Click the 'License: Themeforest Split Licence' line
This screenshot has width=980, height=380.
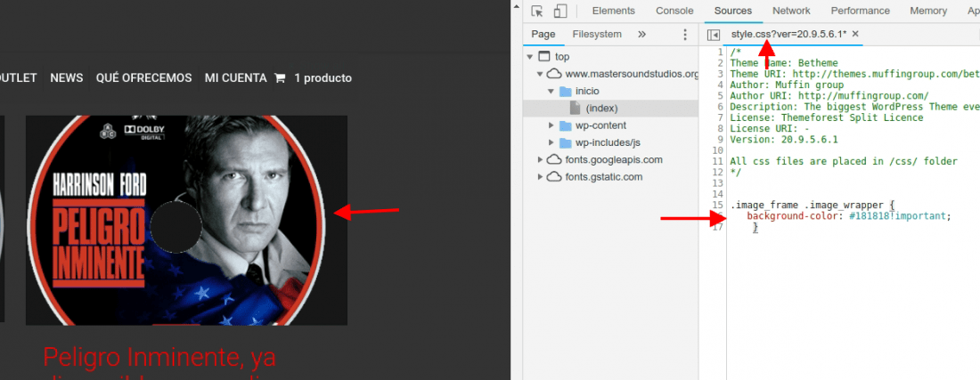click(826, 117)
